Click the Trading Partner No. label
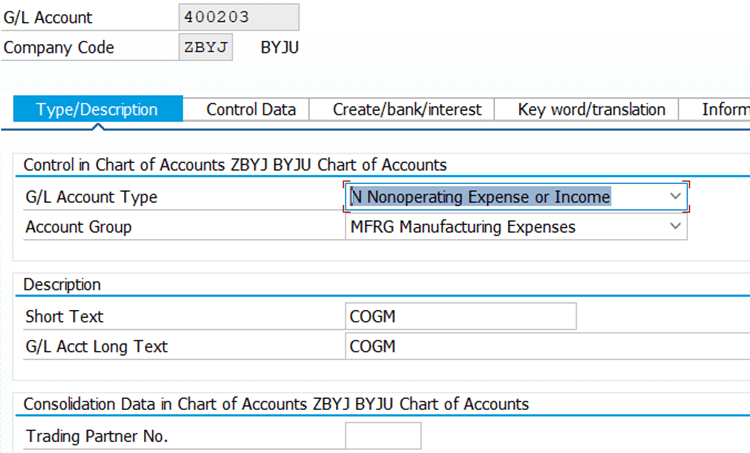This screenshot has height=453, width=750. [x=97, y=436]
